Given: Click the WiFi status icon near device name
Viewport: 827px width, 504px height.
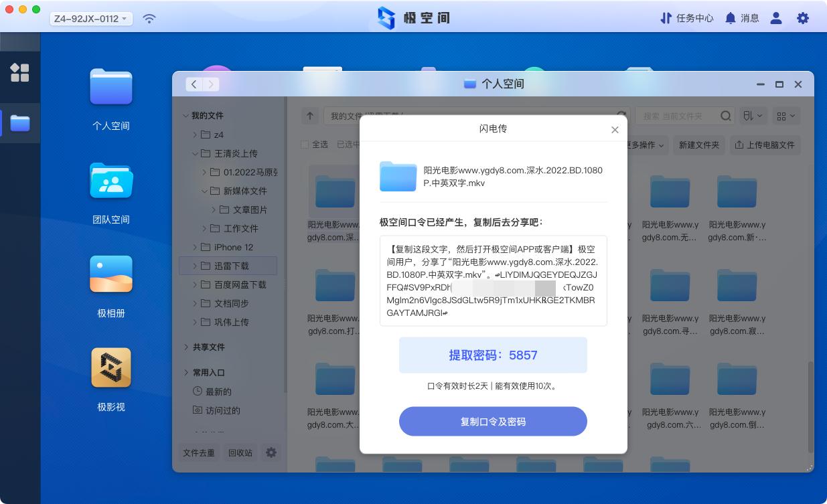Looking at the screenshot, I should tap(149, 18).
